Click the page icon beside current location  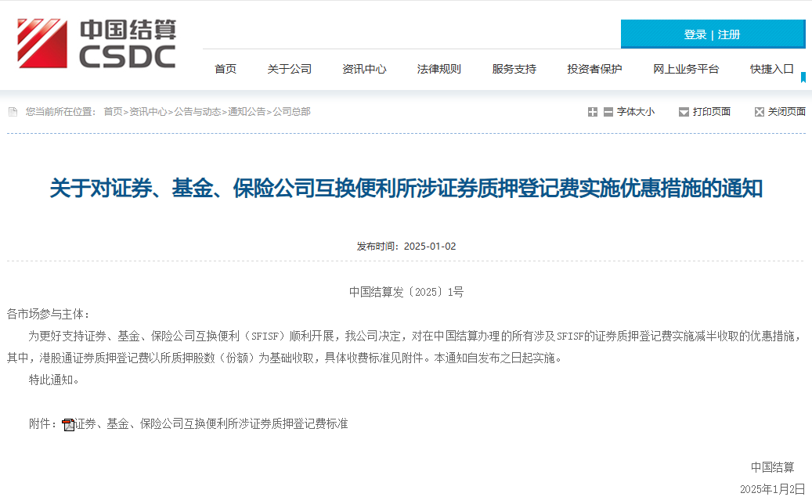13,112
